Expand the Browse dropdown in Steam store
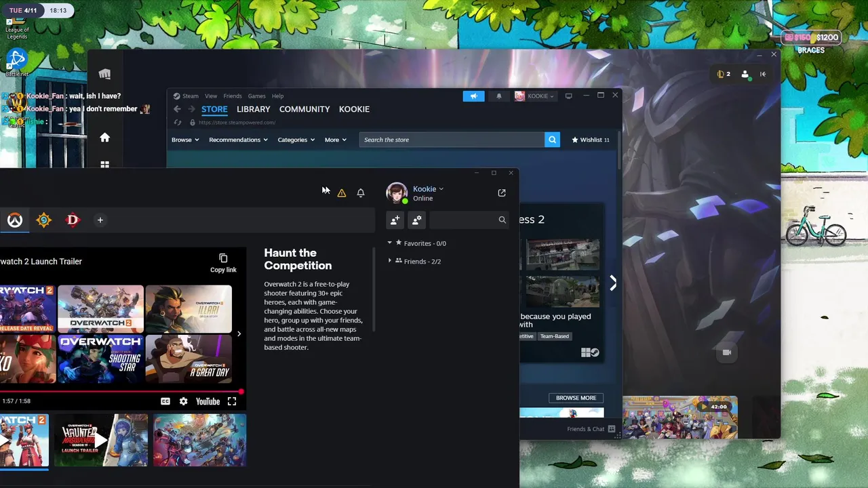 [x=185, y=140]
